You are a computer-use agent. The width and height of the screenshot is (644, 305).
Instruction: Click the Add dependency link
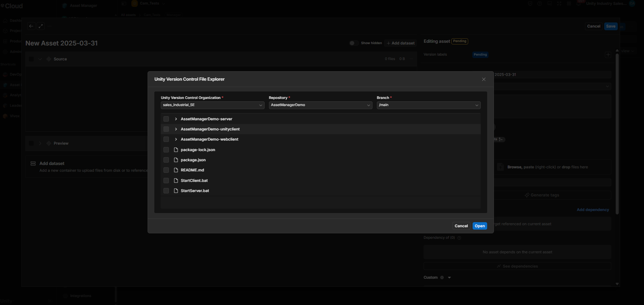(593, 210)
